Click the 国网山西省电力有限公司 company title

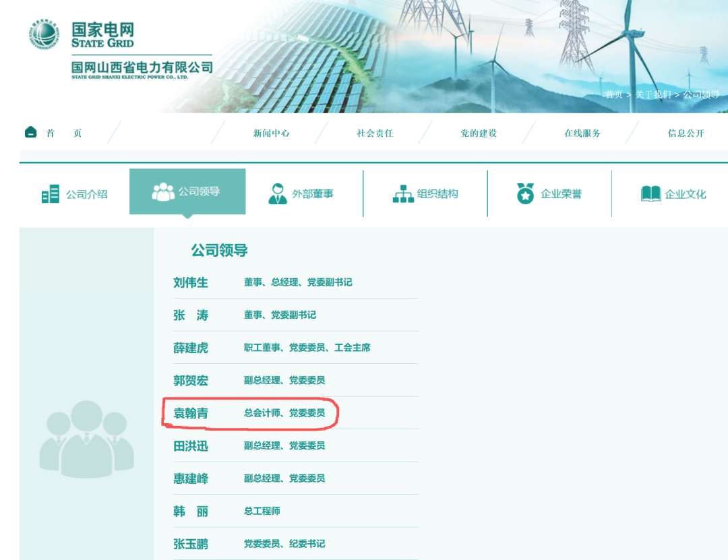click(x=142, y=68)
